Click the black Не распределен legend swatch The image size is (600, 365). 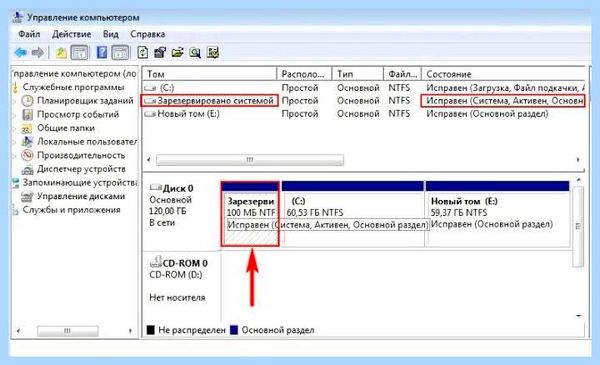coord(151,330)
